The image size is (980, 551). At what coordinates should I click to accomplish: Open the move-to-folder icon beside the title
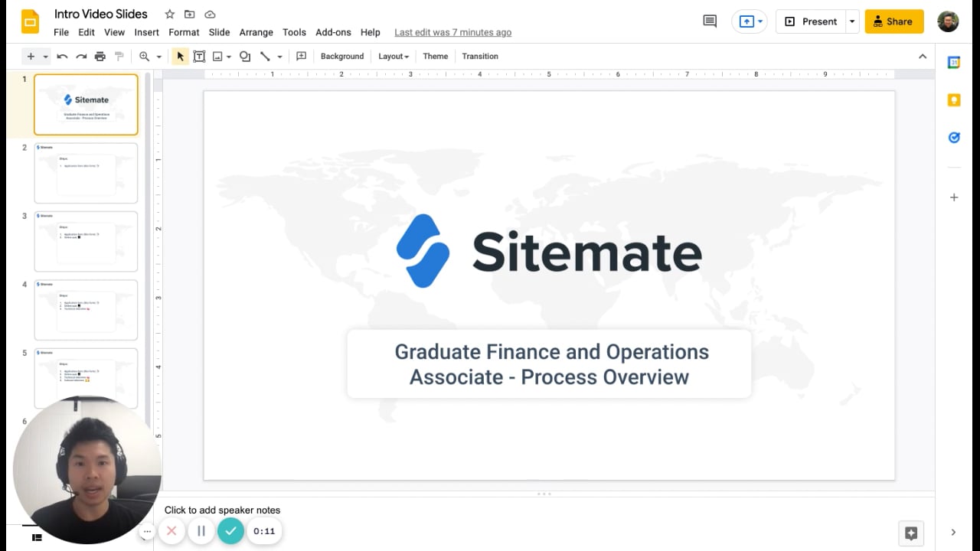coord(189,15)
